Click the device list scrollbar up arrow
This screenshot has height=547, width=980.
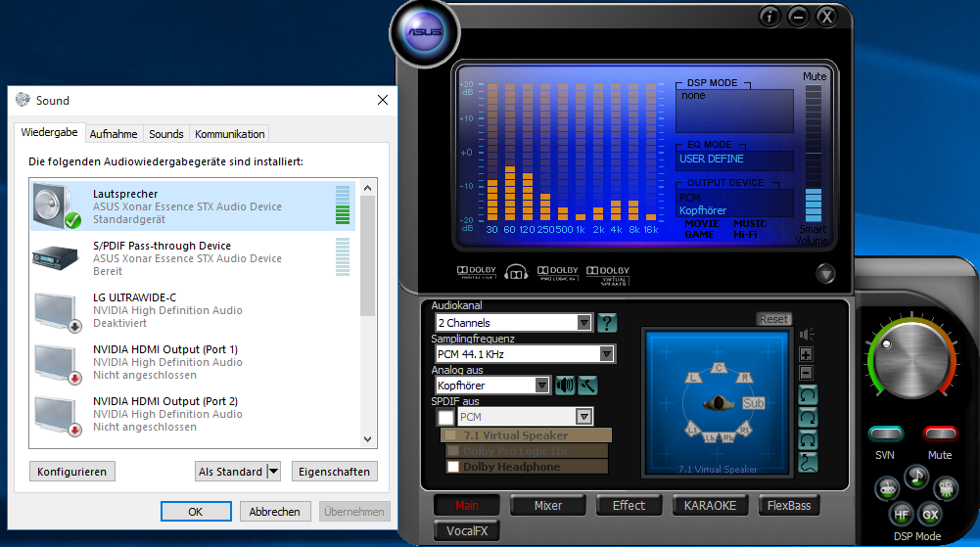tap(367, 188)
